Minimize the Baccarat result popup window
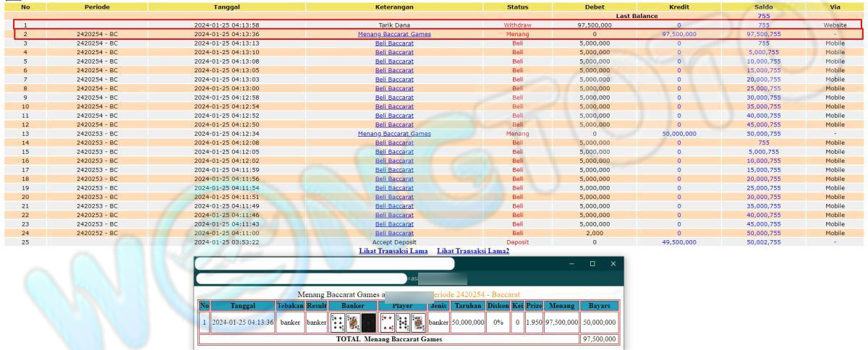 [571, 264]
